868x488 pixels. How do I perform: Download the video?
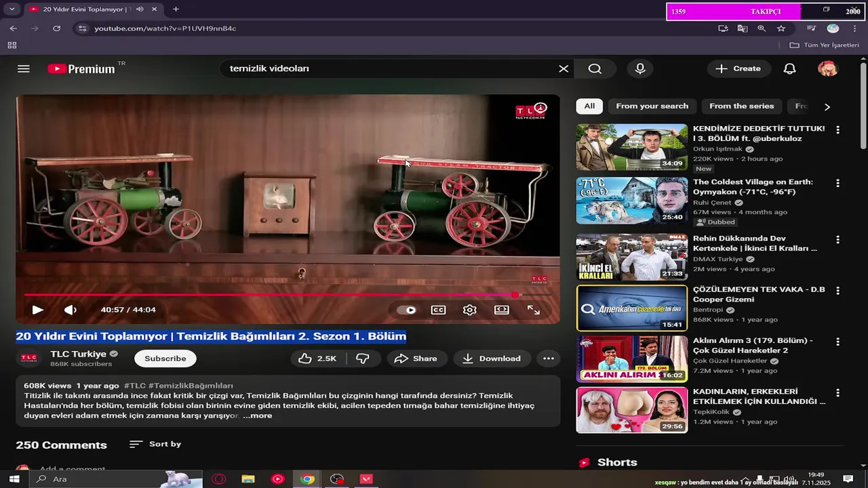click(x=492, y=359)
